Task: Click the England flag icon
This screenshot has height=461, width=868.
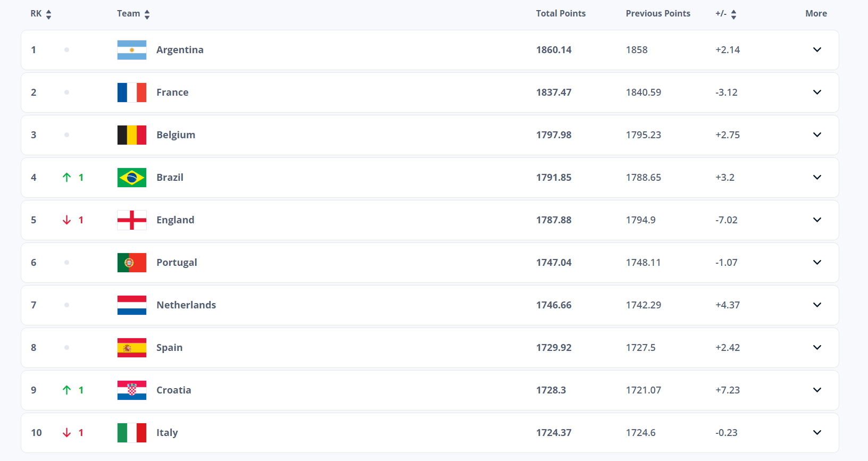Action: pos(131,220)
